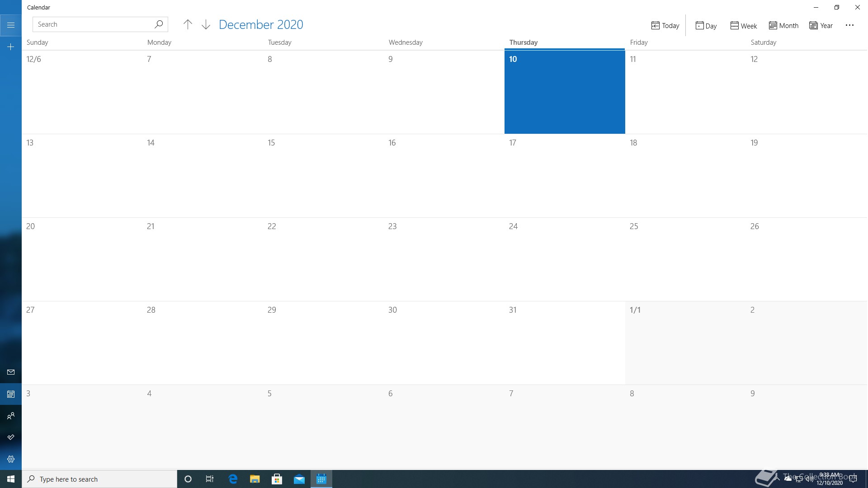
Task: Open December 2020 month picker
Action: point(261,24)
